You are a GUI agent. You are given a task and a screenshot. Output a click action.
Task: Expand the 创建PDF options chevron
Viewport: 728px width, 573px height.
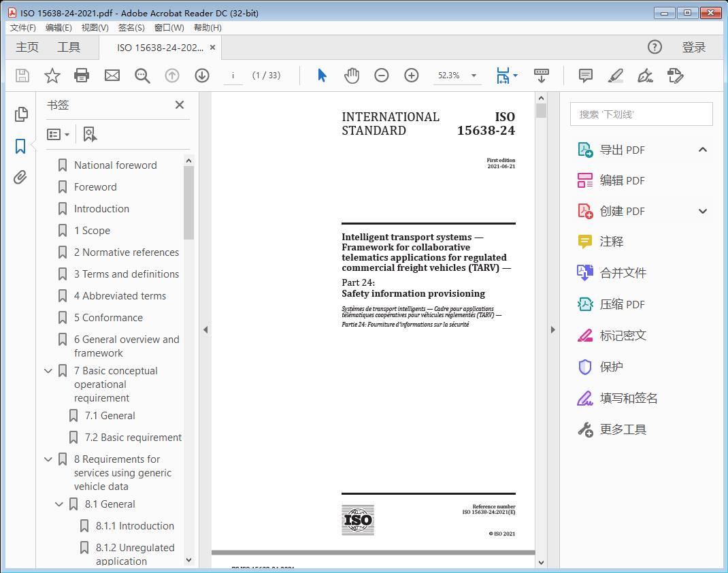[703, 211]
